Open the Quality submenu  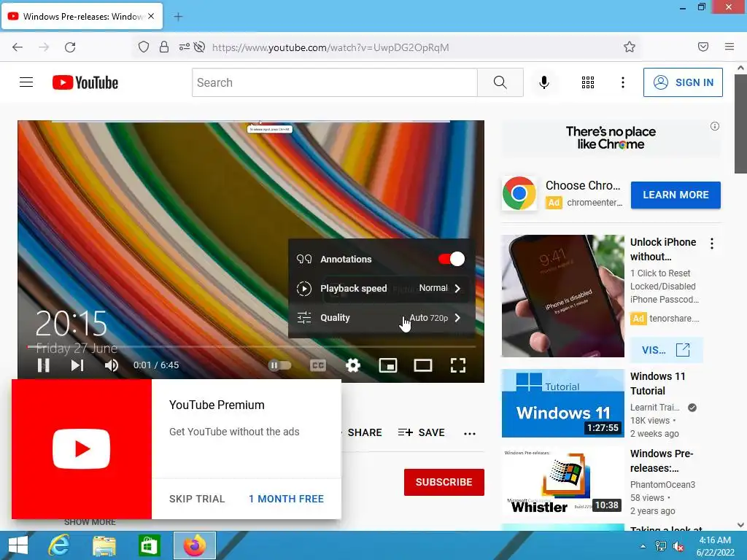click(381, 318)
